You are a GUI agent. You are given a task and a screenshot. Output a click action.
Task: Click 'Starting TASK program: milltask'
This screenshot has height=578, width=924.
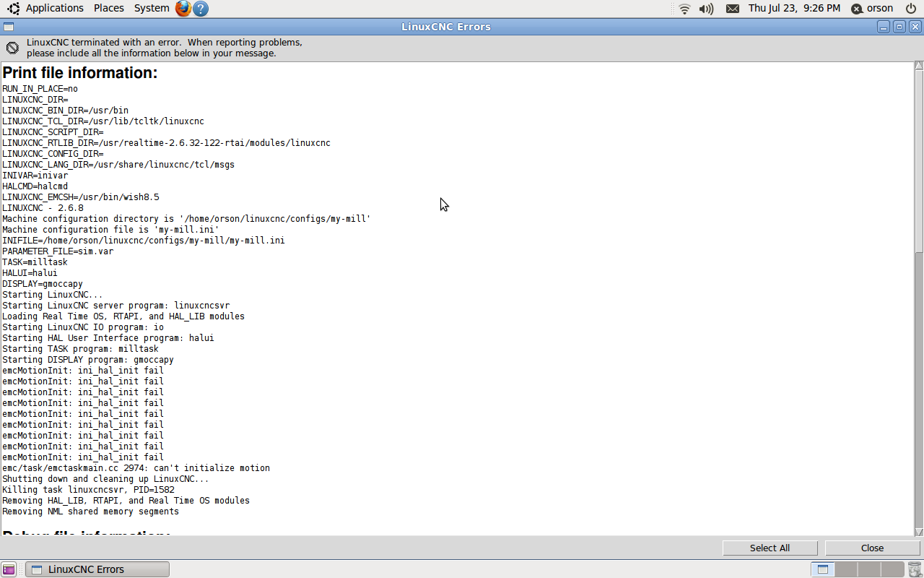point(80,349)
